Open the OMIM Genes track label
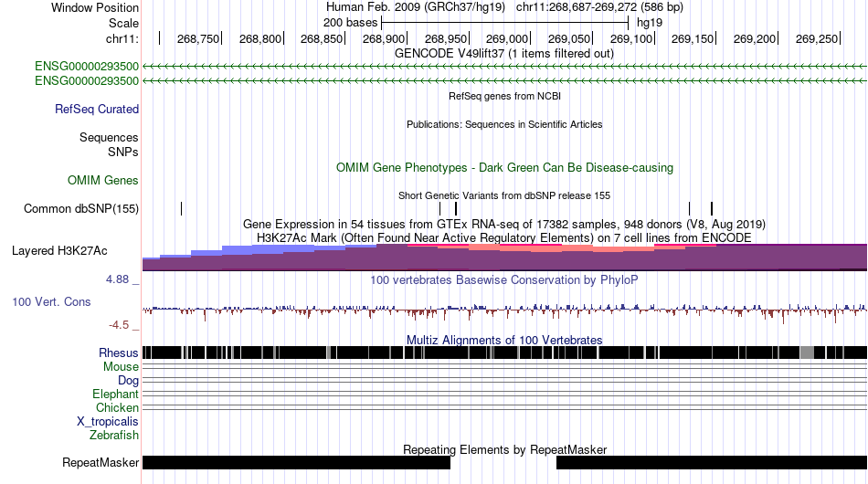The height and width of the screenshot is (484, 868). [103, 180]
